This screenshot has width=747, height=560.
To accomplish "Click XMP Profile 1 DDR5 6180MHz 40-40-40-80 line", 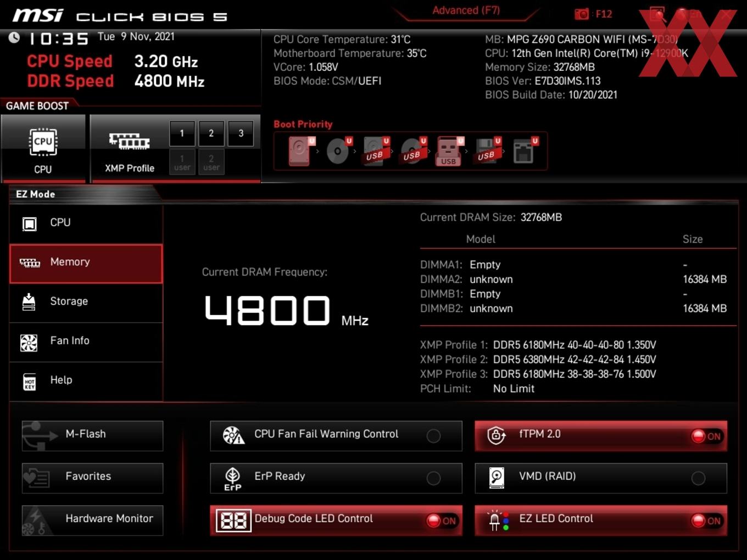I will tap(538, 345).
